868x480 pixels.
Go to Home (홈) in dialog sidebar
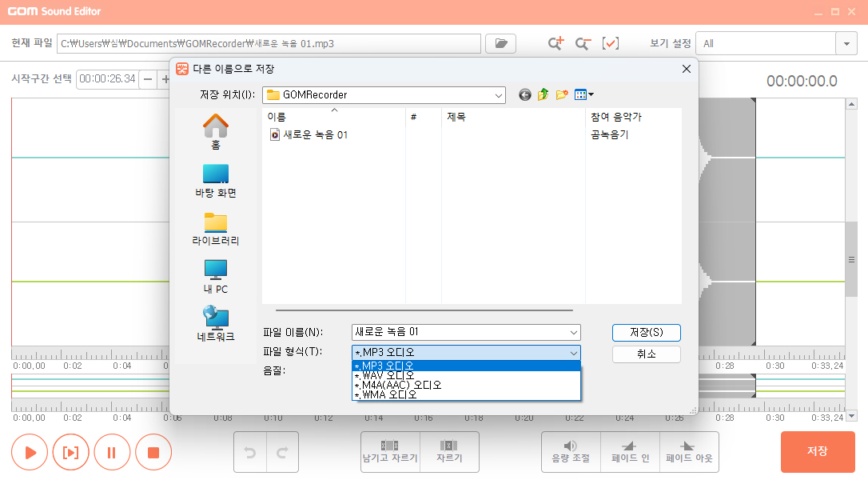215,132
